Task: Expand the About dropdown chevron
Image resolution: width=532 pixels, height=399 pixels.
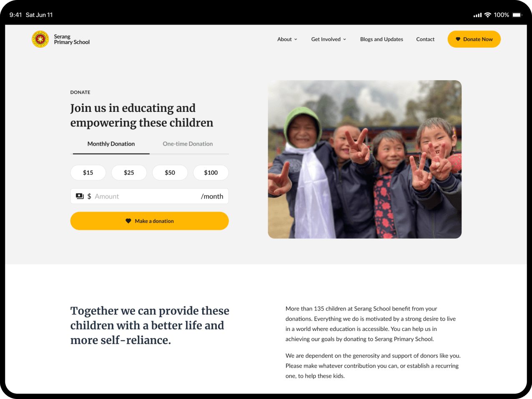Action: click(296, 39)
